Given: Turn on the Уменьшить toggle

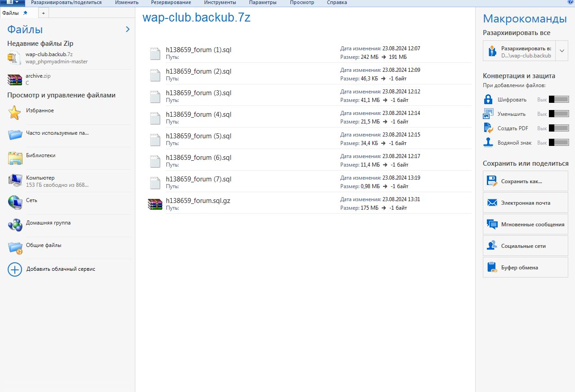Looking at the screenshot, I should (559, 114).
